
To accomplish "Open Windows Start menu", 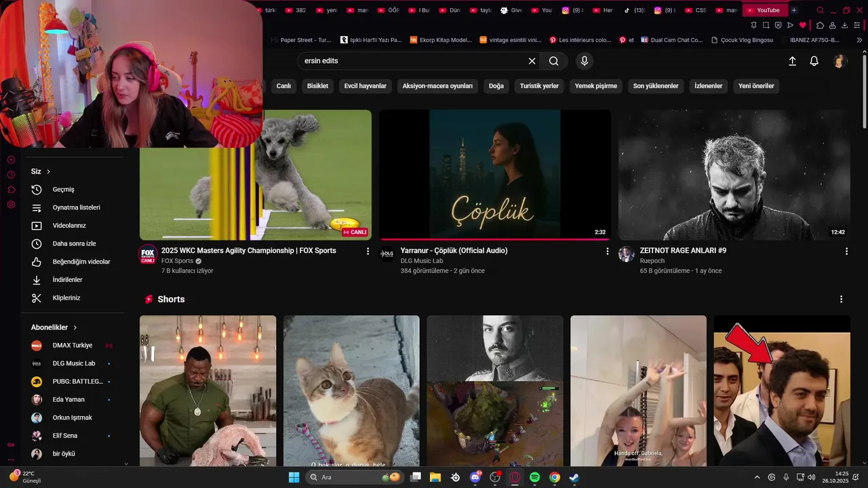I will [x=294, y=477].
